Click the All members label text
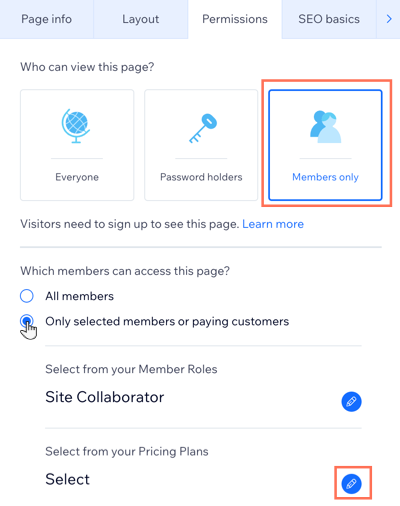 tap(80, 296)
